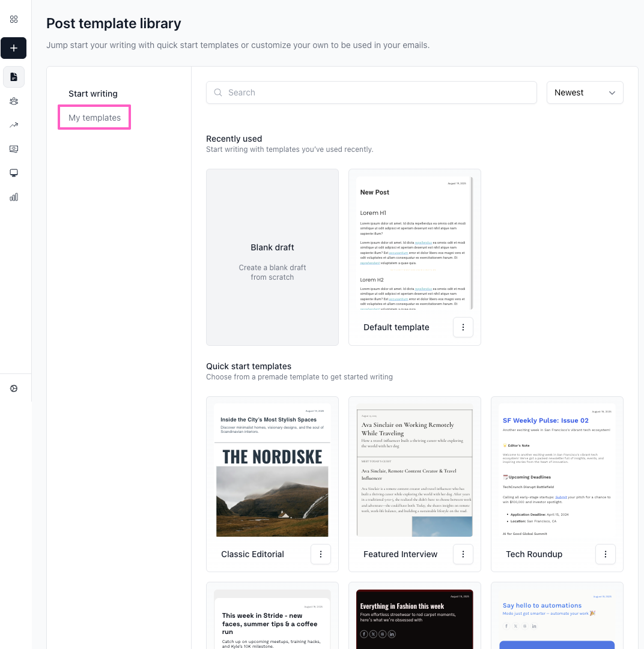Open the settings icon at sidebar bottom
The width and height of the screenshot is (644, 649).
point(14,388)
